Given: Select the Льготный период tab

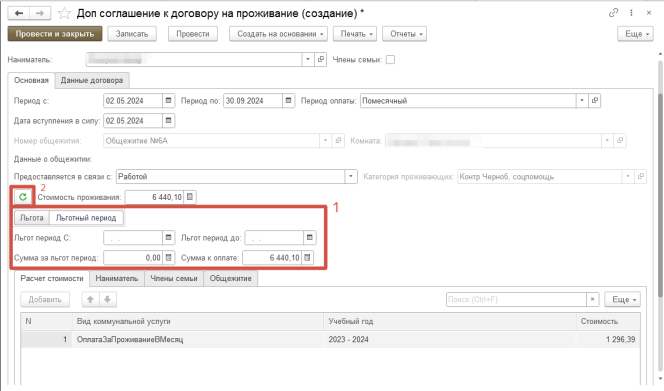Looking at the screenshot, I should (x=86, y=217).
